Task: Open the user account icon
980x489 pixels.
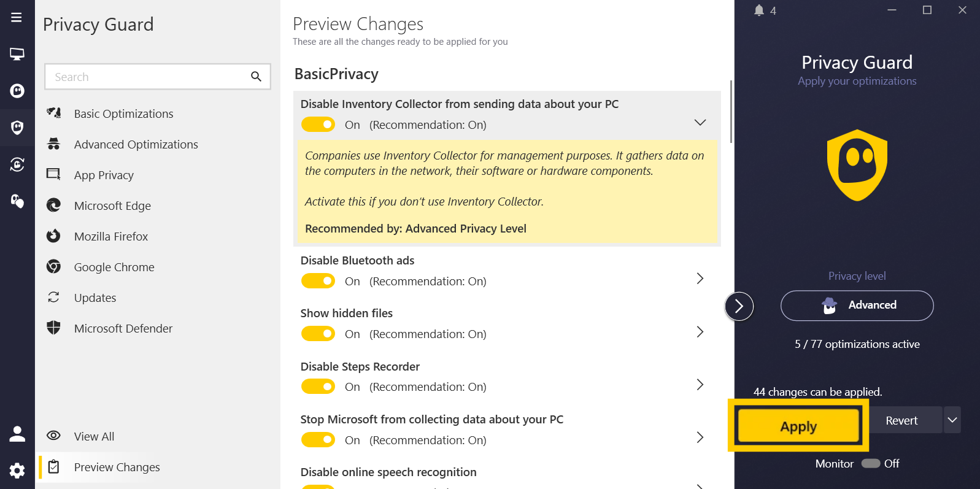Action: point(17,434)
